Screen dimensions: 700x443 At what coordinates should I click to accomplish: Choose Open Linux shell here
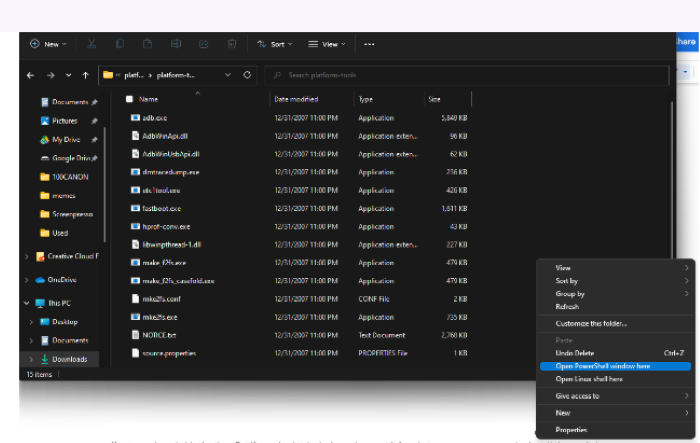point(589,379)
